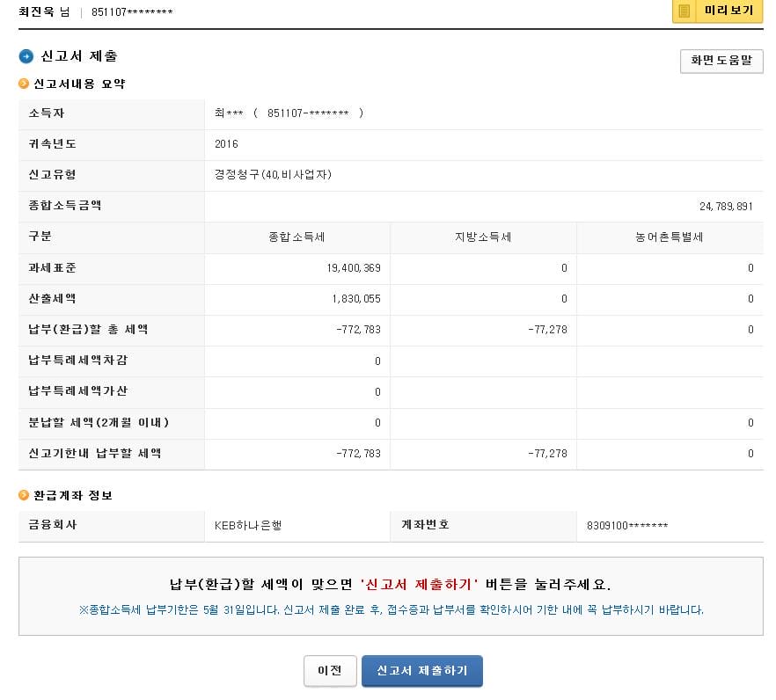Click the KEB하나은행 bank name
This screenshot has height=700, width=776.
click(x=247, y=526)
